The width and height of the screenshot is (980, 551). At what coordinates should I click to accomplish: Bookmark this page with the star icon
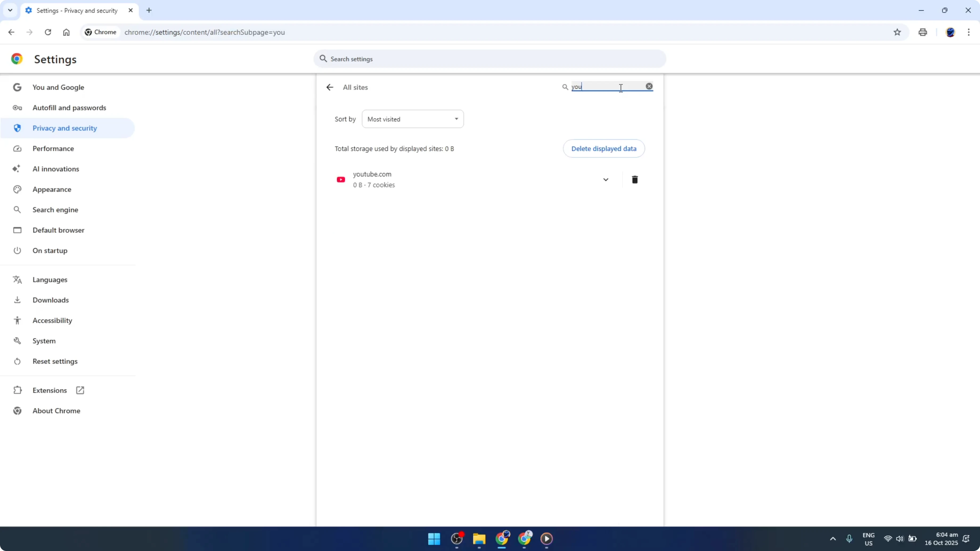tap(897, 32)
